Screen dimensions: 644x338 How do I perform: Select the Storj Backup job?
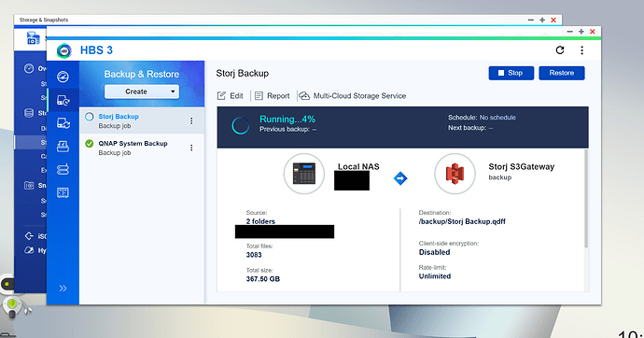pos(142,120)
